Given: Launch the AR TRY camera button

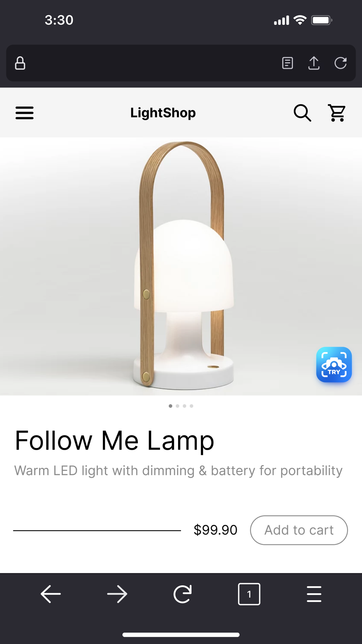Looking at the screenshot, I should [x=334, y=365].
